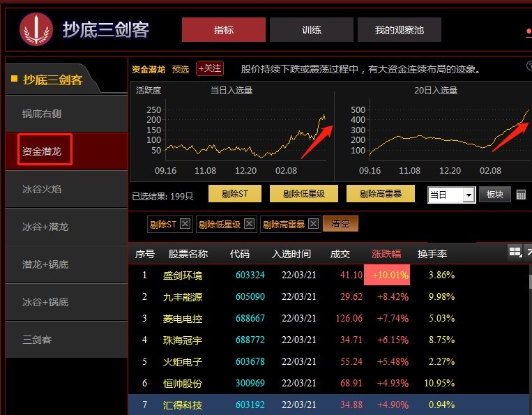Viewport: 532px width, 415px height.
Task: Click stock code 603324
Action: (x=250, y=275)
